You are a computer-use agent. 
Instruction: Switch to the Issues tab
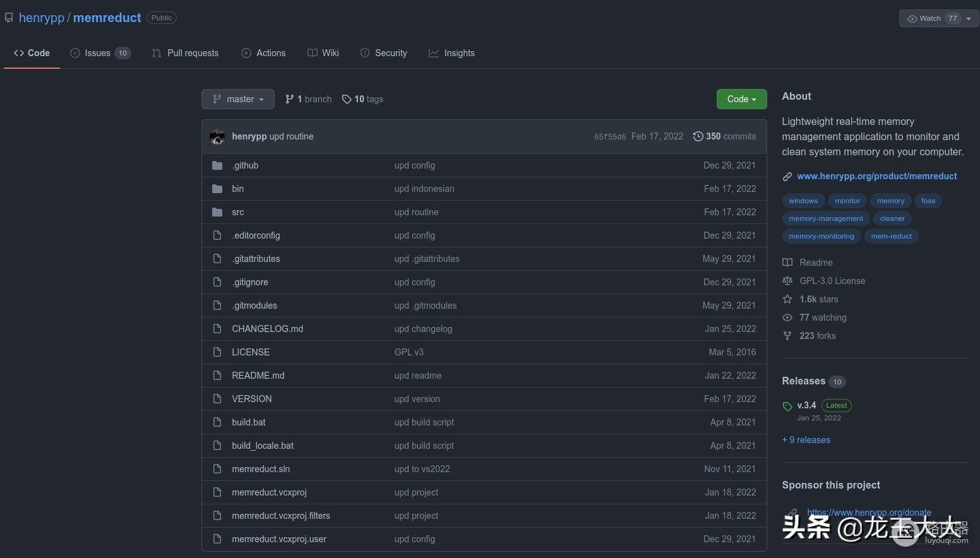(100, 53)
